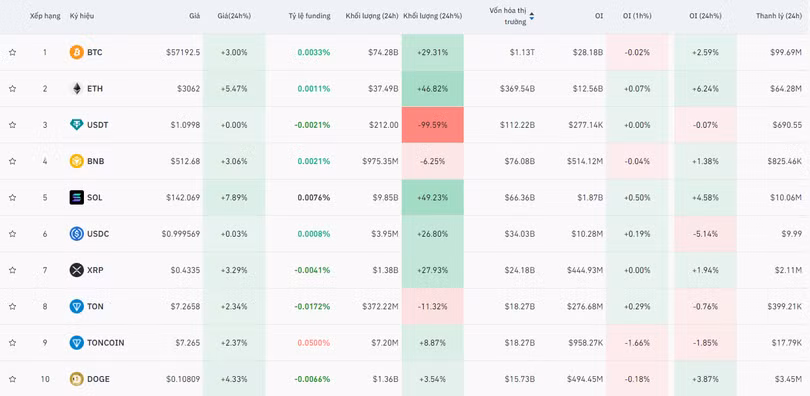Star the USDC row

12,234
